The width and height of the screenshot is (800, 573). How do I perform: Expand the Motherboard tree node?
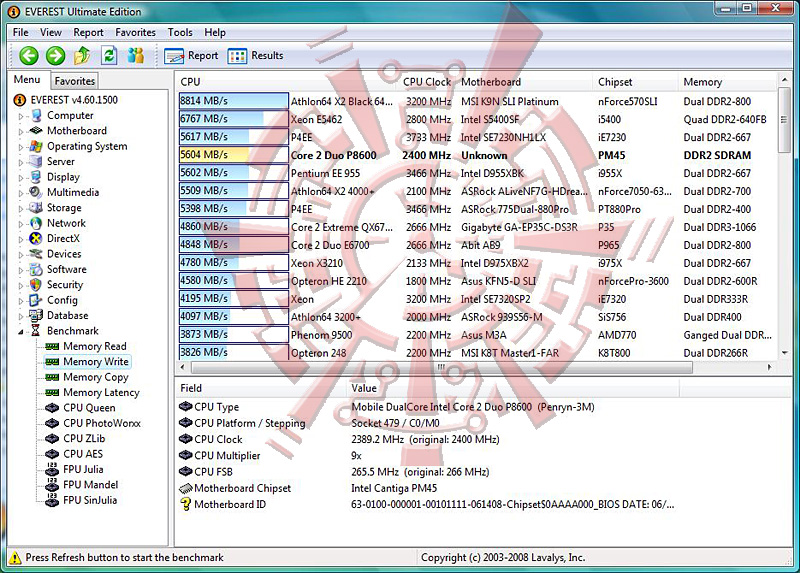21,132
